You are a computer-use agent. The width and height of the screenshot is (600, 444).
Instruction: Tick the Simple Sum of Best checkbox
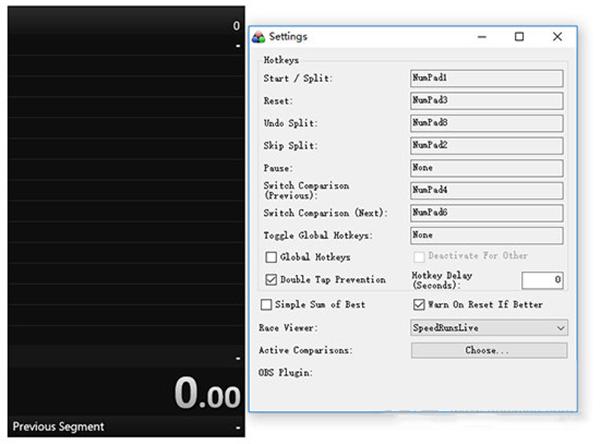[x=266, y=305]
